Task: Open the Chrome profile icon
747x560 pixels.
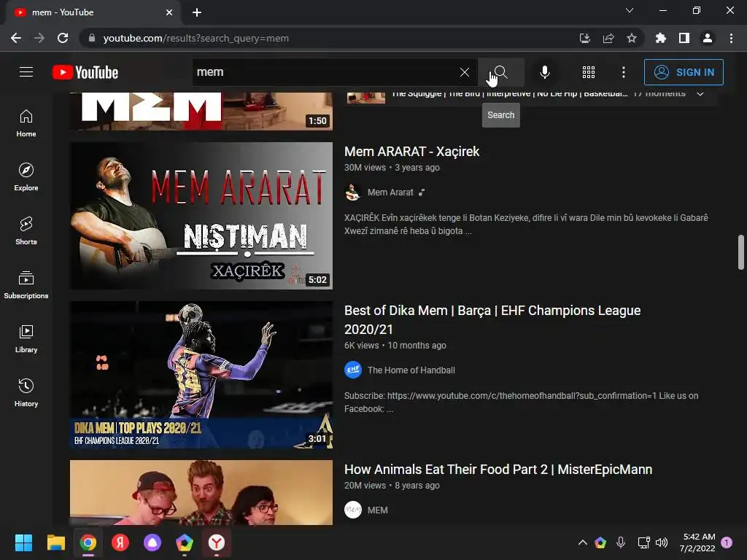Action: pyautogui.click(x=708, y=38)
